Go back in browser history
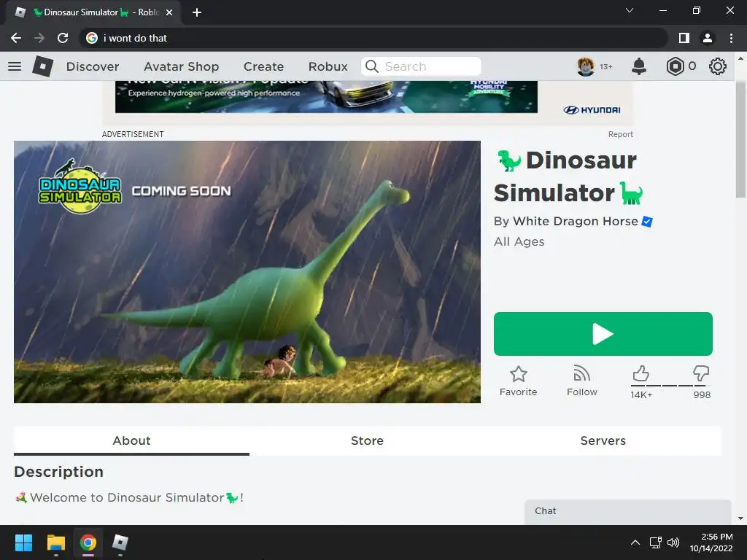This screenshot has width=747, height=560. point(16,38)
